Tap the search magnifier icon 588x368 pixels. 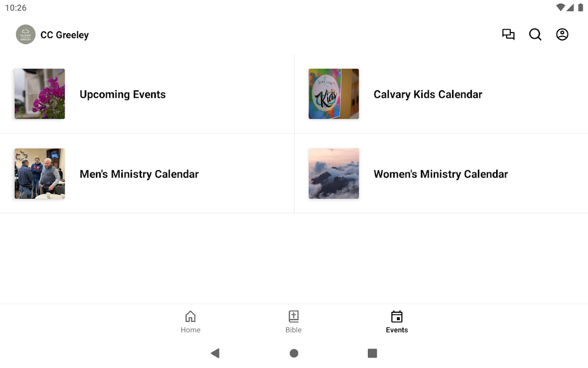pos(535,34)
